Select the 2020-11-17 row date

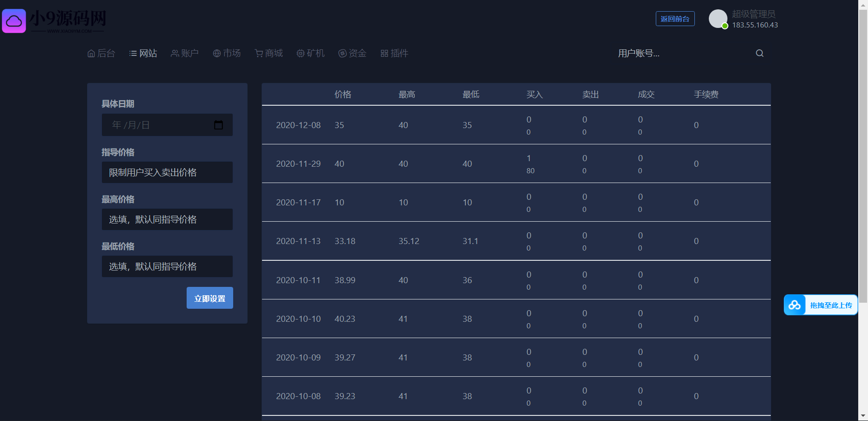(x=298, y=203)
